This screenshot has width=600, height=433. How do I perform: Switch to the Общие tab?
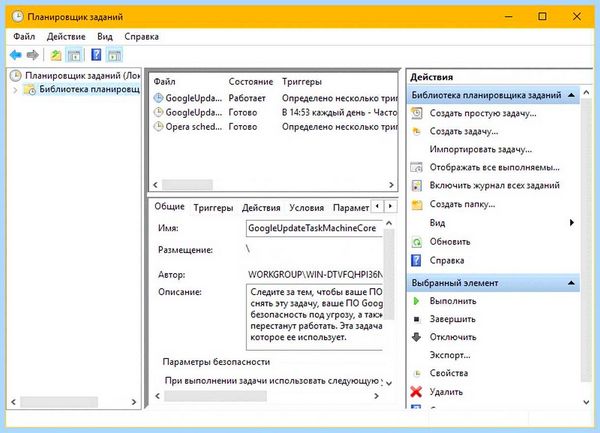pos(170,207)
